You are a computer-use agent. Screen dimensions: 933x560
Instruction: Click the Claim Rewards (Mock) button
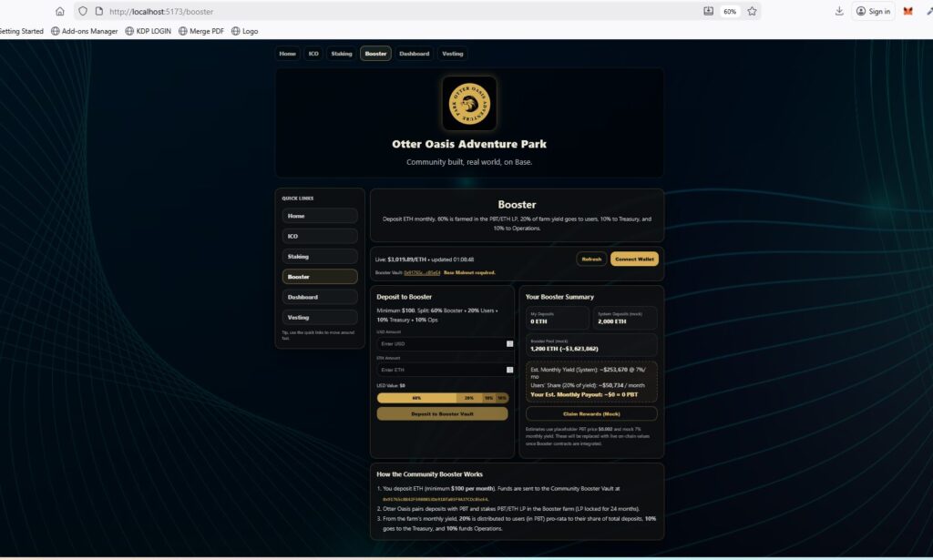[591, 413]
